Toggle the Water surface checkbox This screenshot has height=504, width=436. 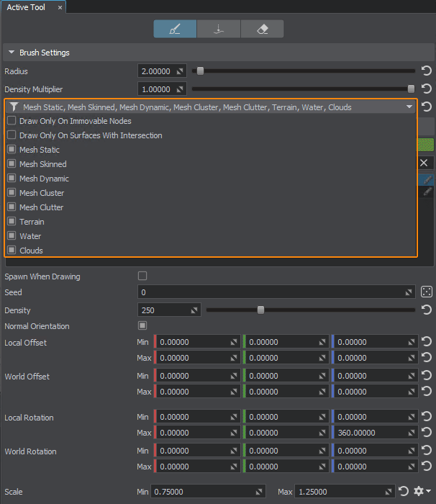pyautogui.click(x=12, y=236)
